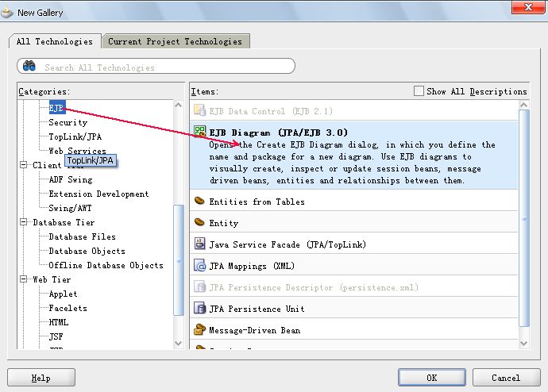This screenshot has height=392, width=548.
Task: Select JSF category
Action: click(x=56, y=336)
